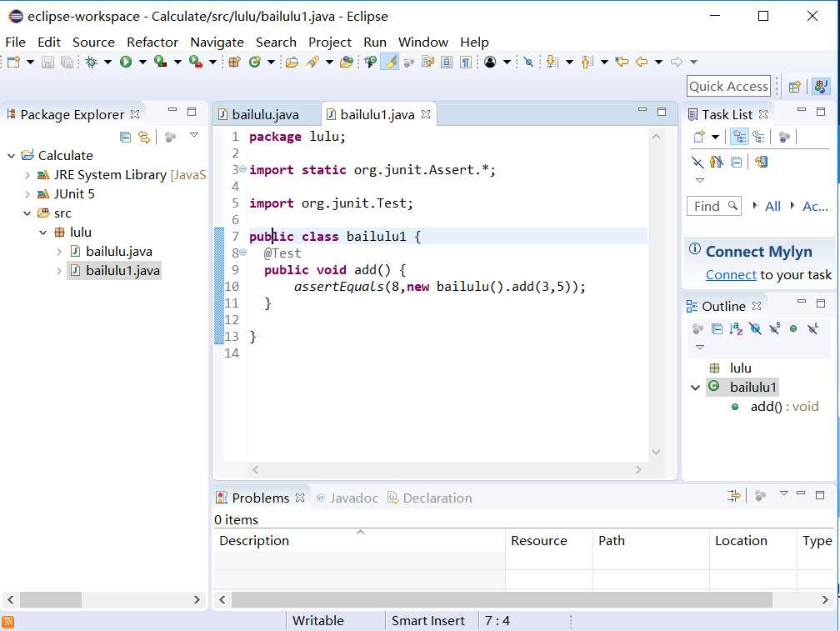Click the Run External Tools icon

pos(196,62)
